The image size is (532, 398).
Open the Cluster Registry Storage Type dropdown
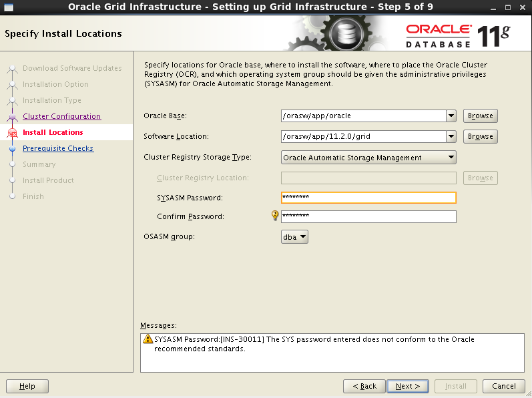368,158
